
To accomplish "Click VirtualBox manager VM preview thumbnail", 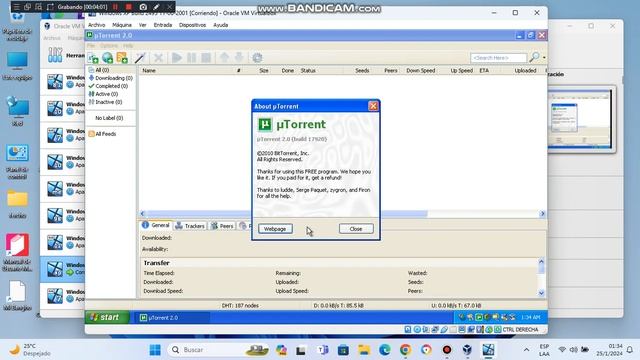I will click(581, 119).
